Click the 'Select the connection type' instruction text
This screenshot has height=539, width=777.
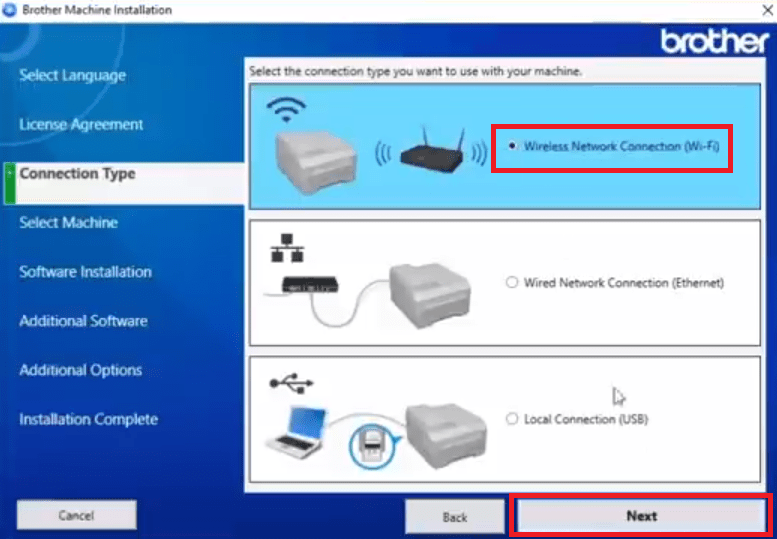(416, 71)
